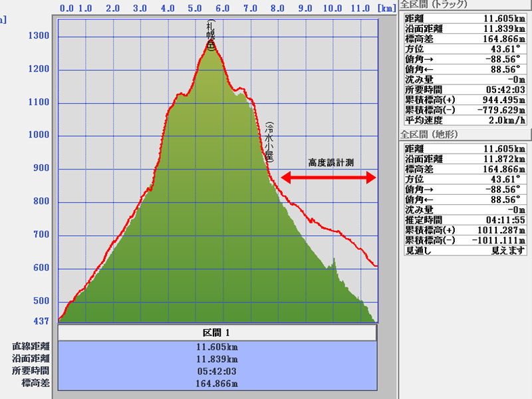Click the 累積標高(+) 1011.287m terrain value

496,229
